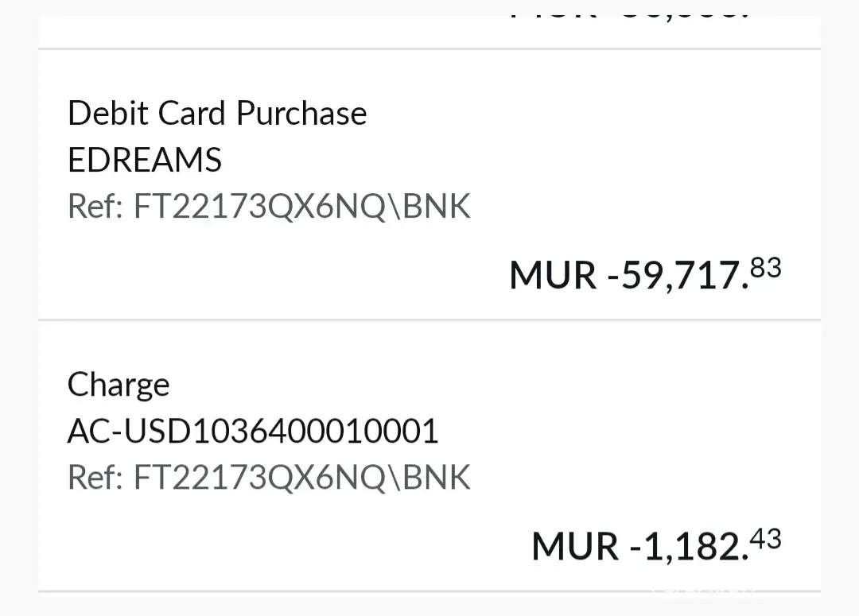Screen dimensions: 859x616
Task: Click the superscript 43 cents figure
Action: [x=766, y=540]
